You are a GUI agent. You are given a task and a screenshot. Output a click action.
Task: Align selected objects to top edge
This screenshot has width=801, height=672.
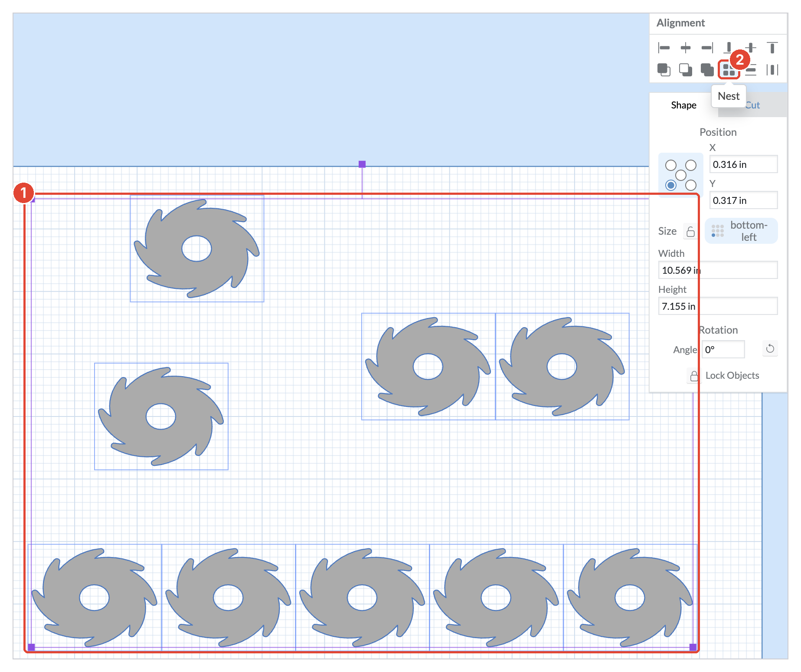coord(772,48)
